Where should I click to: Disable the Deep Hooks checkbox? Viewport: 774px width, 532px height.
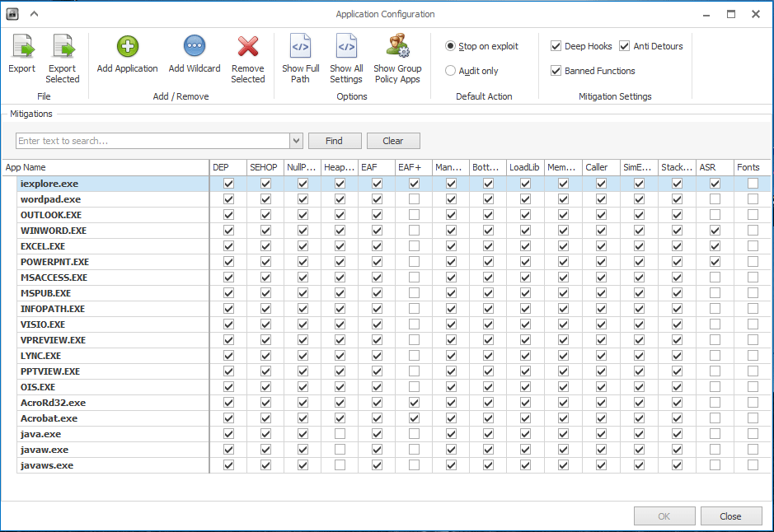pyautogui.click(x=556, y=46)
